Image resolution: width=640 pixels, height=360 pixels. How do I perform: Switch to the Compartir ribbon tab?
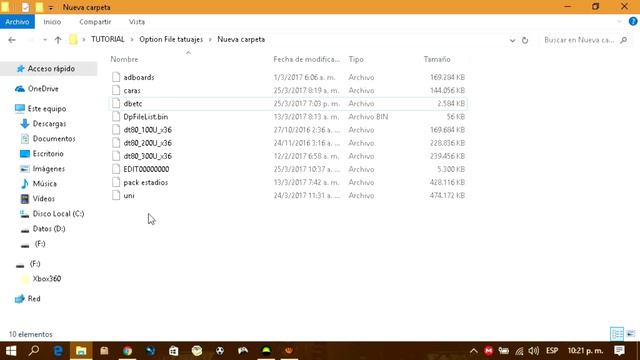tap(95, 22)
